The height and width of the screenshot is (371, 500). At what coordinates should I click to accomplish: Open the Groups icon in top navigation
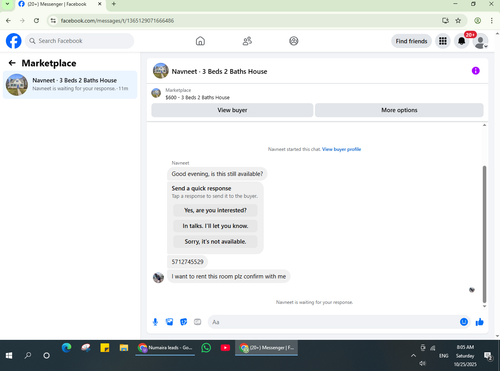pyautogui.click(x=294, y=41)
